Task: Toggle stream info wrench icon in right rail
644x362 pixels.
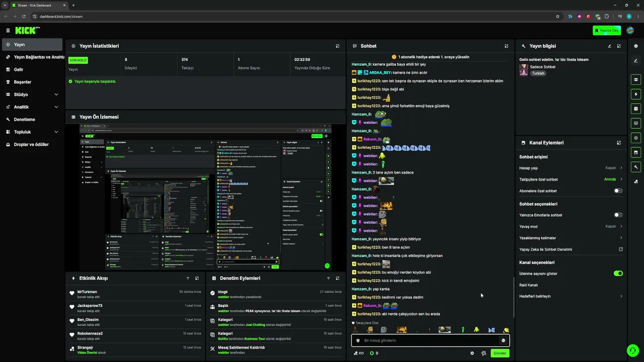Action: 636,167
